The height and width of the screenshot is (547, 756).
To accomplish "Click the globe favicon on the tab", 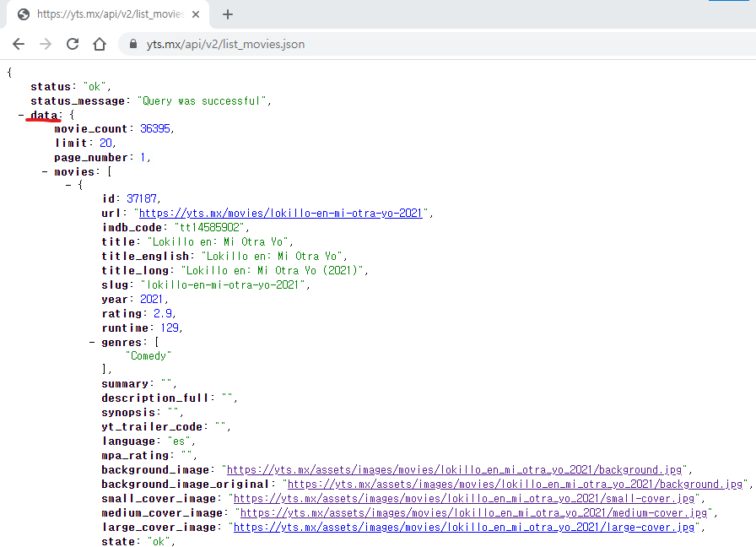I will click(23, 14).
